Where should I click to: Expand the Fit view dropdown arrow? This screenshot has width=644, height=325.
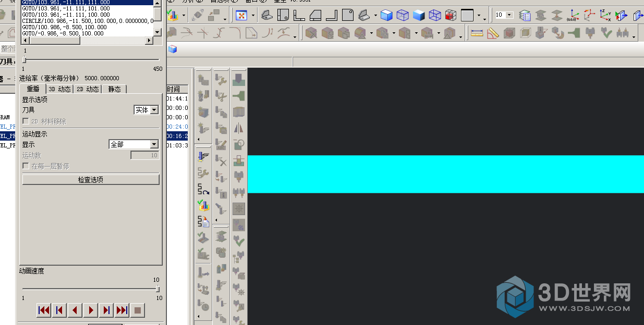[253, 16]
